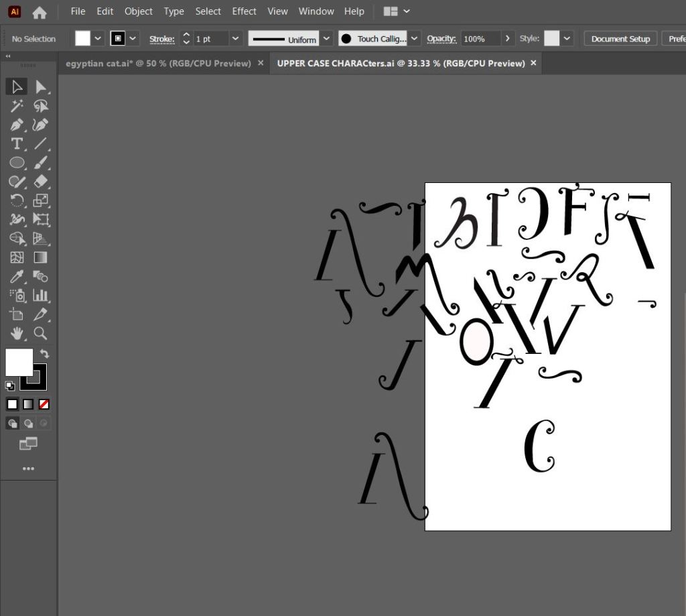Select the Eraser tool
This screenshot has height=616, width=686.
(41, 182)
